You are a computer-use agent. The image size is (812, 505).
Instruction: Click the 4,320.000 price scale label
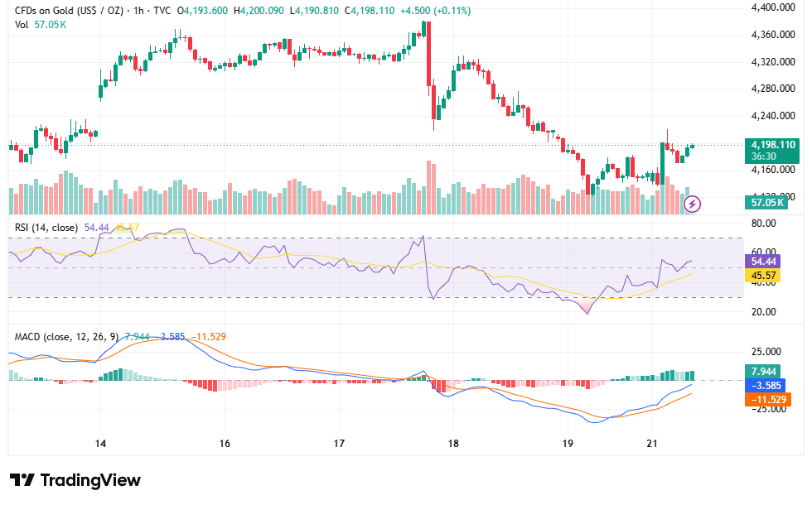[x=772, y=62]
